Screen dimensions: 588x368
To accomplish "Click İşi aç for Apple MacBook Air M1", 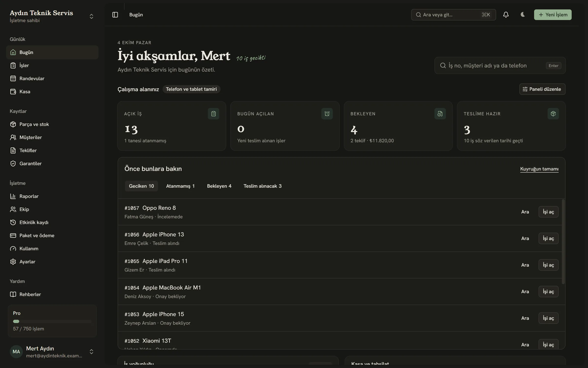I will click(548, 291).
